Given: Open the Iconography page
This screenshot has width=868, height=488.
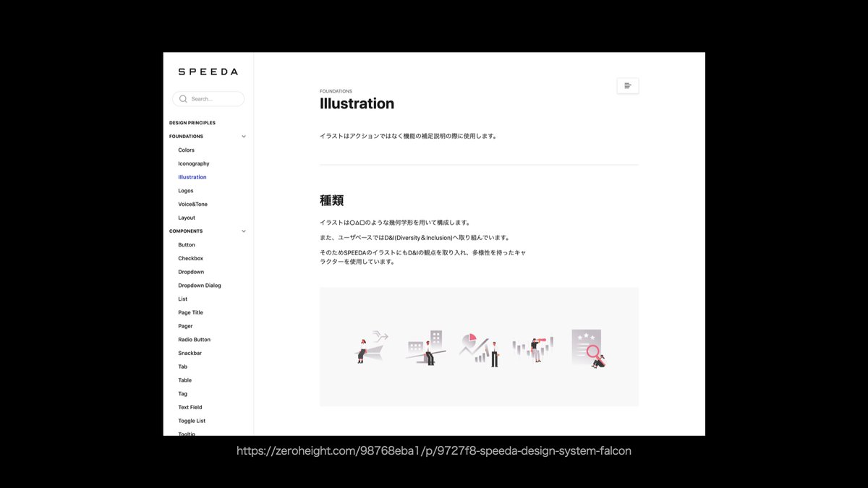Looking at the screenshot, I should tap(194, 164).
